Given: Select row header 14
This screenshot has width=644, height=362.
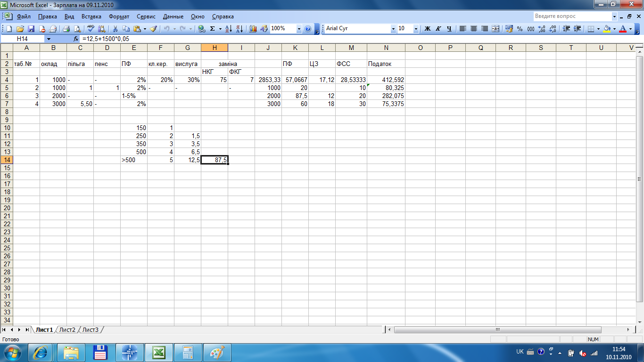Looking at the screenshot, I should pos(6,160).
